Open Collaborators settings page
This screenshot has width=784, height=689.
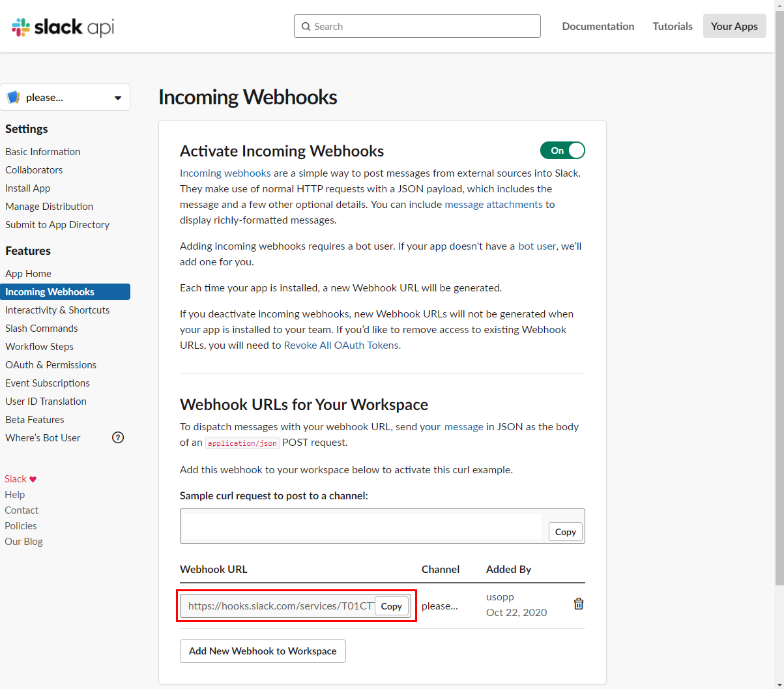34,169
